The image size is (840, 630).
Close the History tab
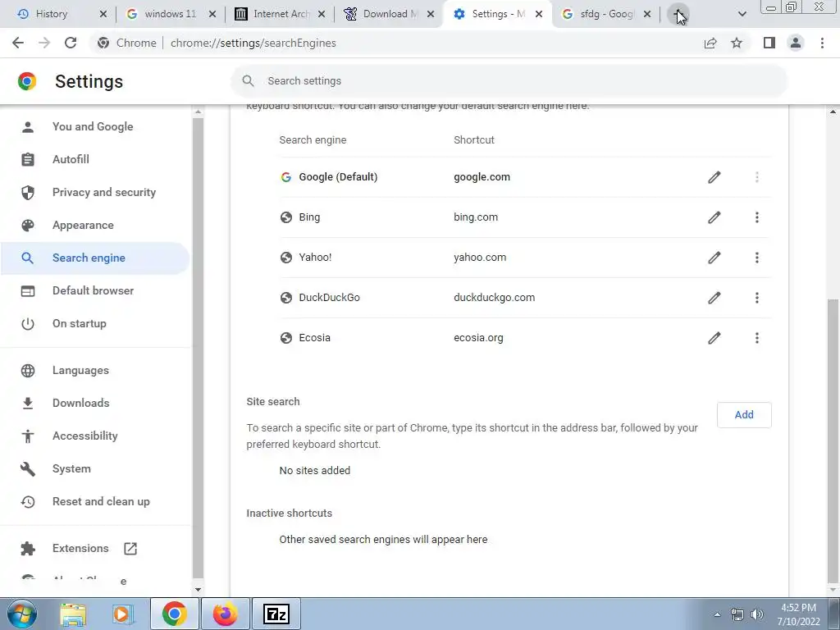103,15
